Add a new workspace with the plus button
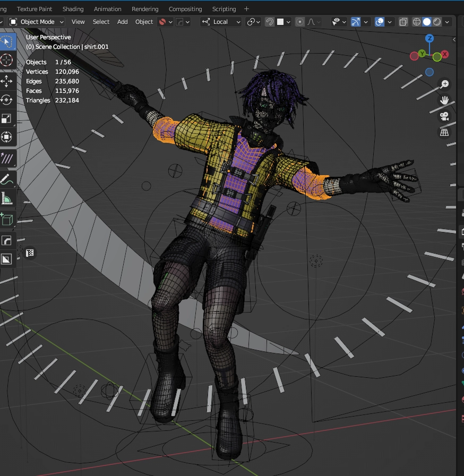The height and width of the screenshot is (476, 464). click(x=246, y=9)
